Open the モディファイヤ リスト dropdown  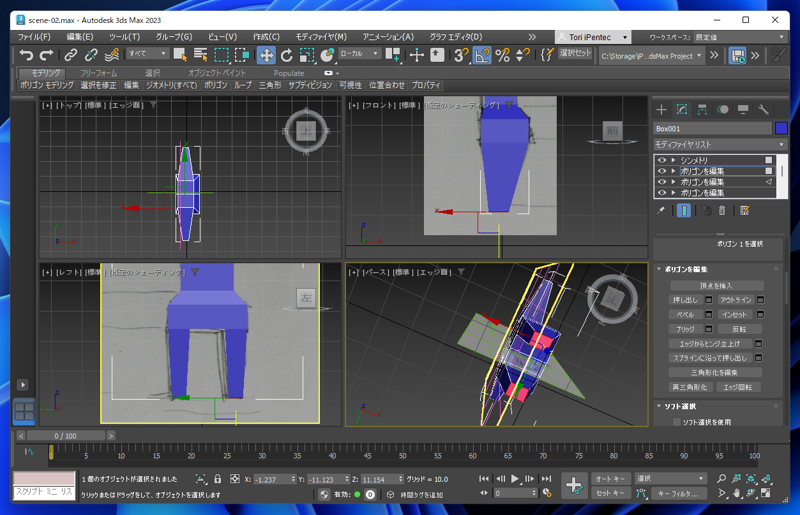[720, 144]
